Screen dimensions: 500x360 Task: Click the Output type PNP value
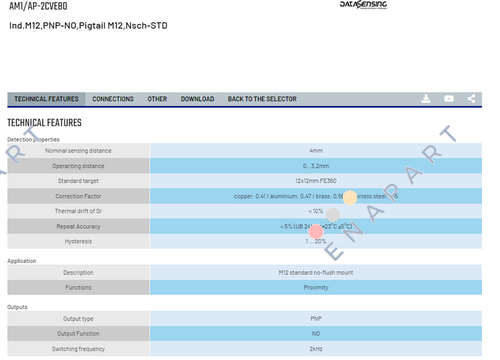pyautogui.click(x=316, y=319)
